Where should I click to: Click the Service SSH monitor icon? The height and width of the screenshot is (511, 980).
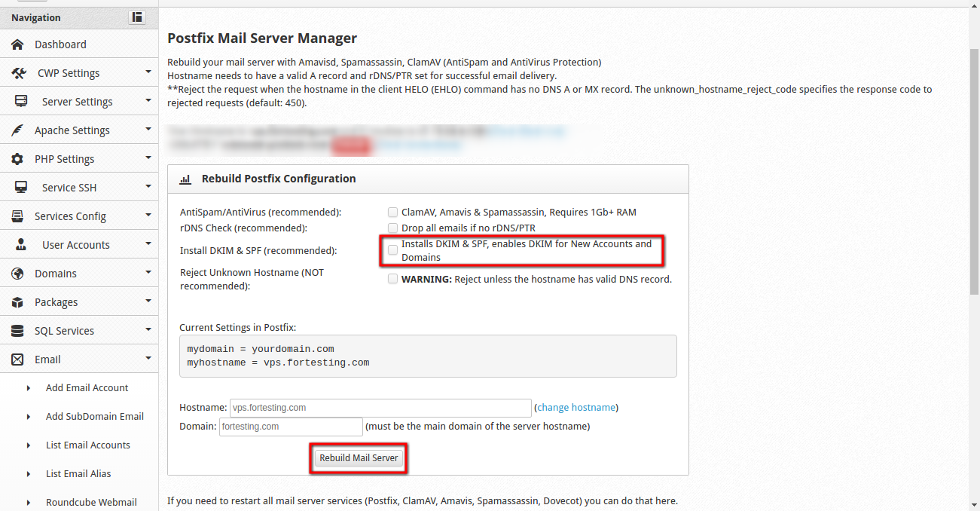(x=21, y=188)
